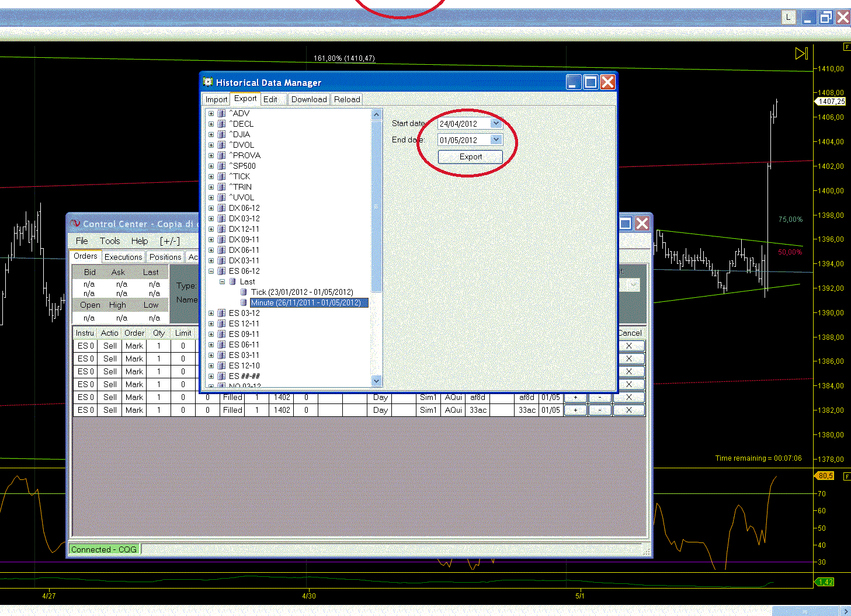Click the Historical Data Manager title bar icon
Image resolution: width=851 pixels, height=616 pixels.
point(208,82)
